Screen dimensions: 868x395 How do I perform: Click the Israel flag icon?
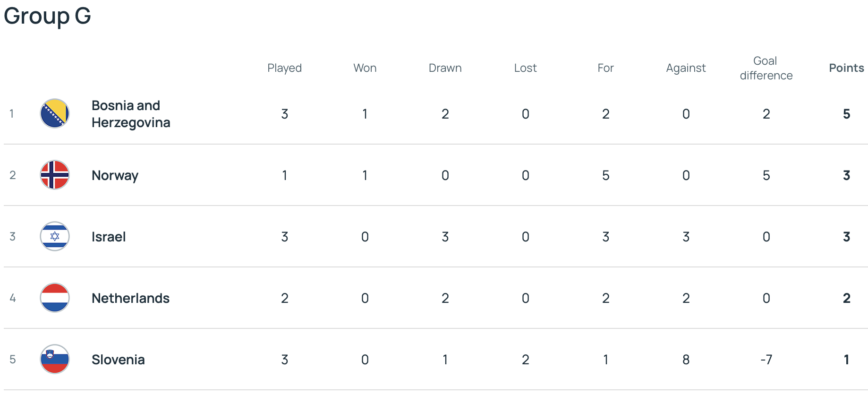tap(55, 237)
